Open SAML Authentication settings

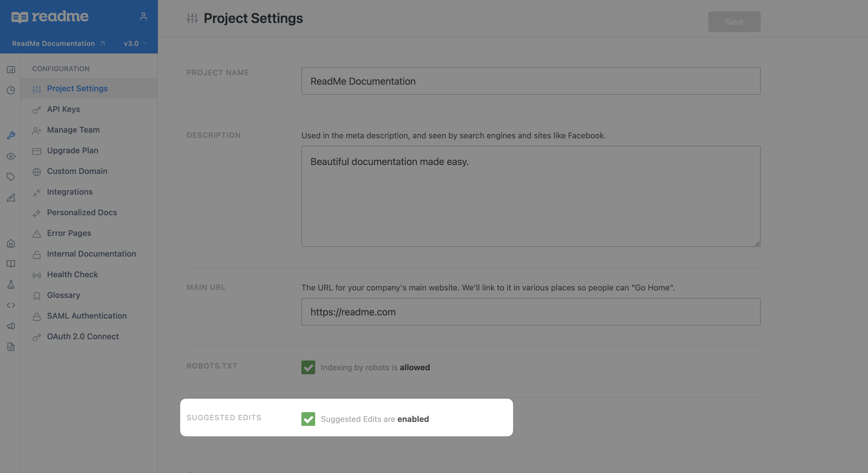coord(87,316)
